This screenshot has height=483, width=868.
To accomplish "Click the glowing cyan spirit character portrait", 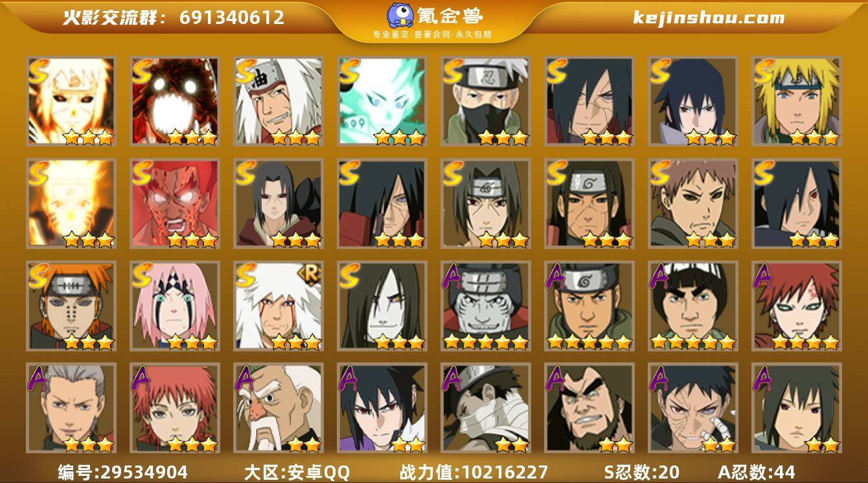I will point(382,101).
